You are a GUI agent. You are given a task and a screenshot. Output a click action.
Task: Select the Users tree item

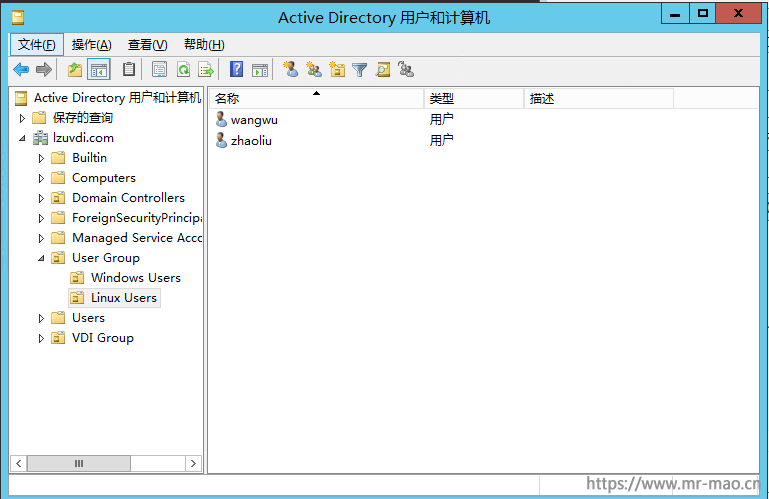[x=88, y=318]
